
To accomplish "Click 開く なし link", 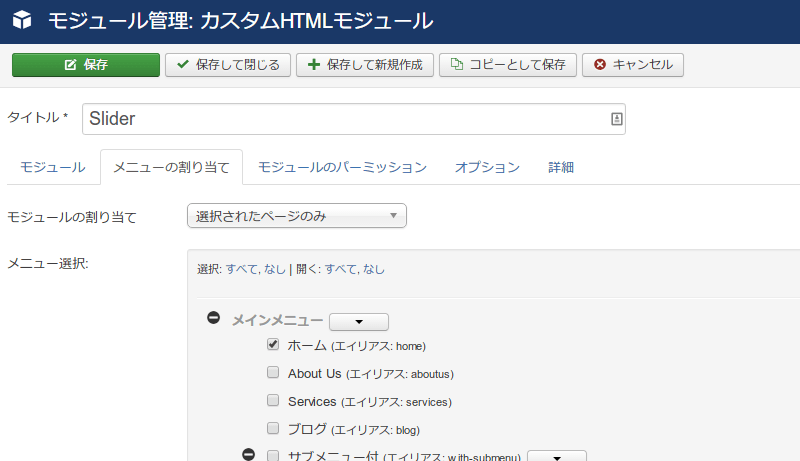I will pos(373,269).
